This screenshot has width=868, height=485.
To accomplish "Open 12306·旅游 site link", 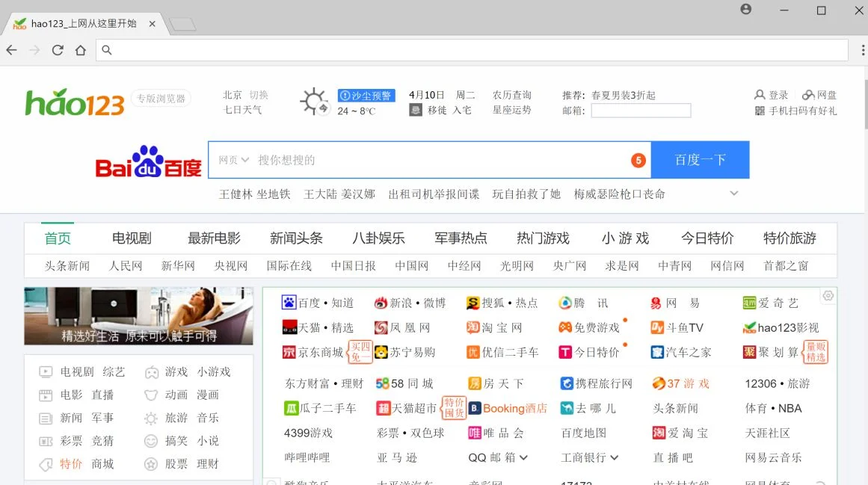I will (x=778, y=383).
